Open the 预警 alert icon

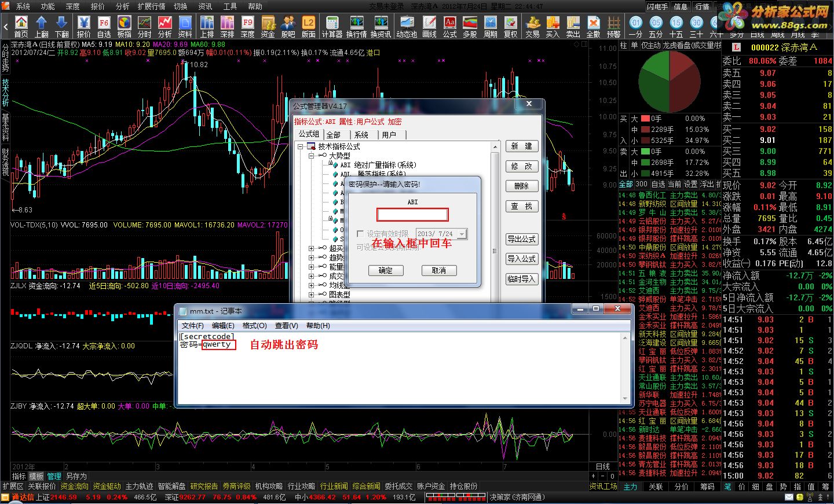coord(614,27)
